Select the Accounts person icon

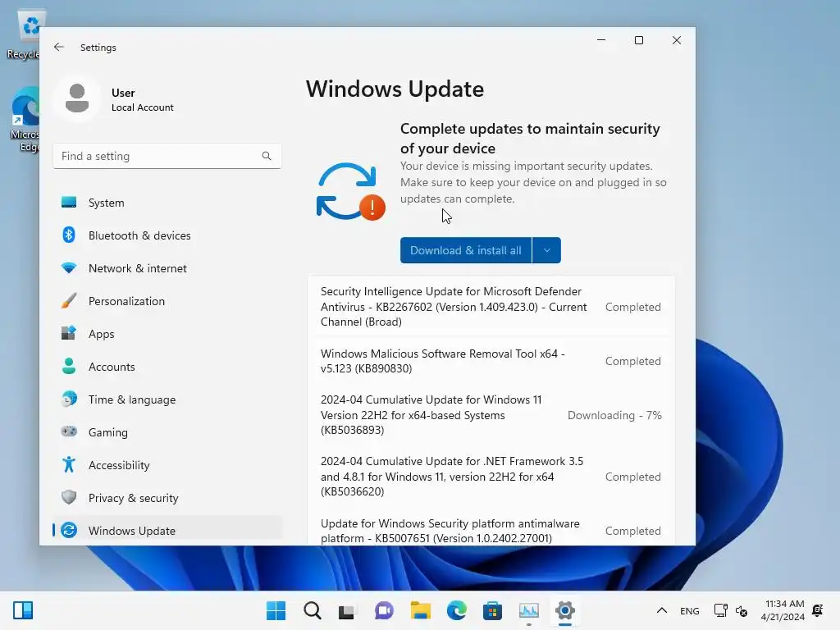(69, 367)
